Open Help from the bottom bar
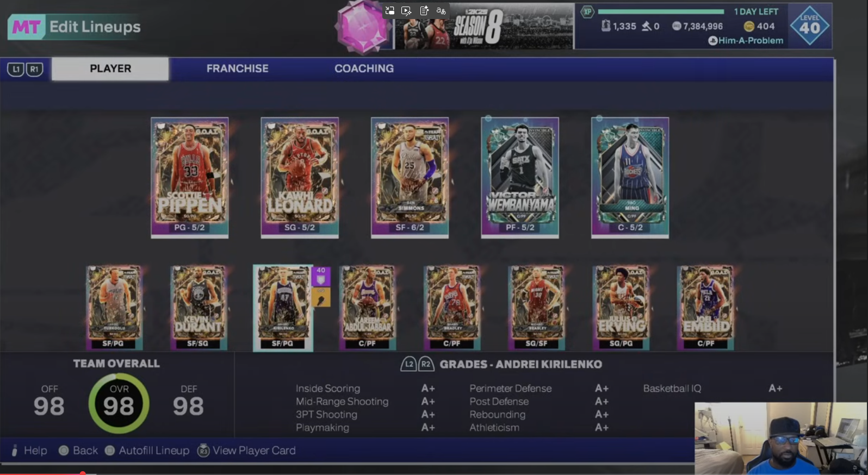Screen dimensions: 868x475 point(35,451)
